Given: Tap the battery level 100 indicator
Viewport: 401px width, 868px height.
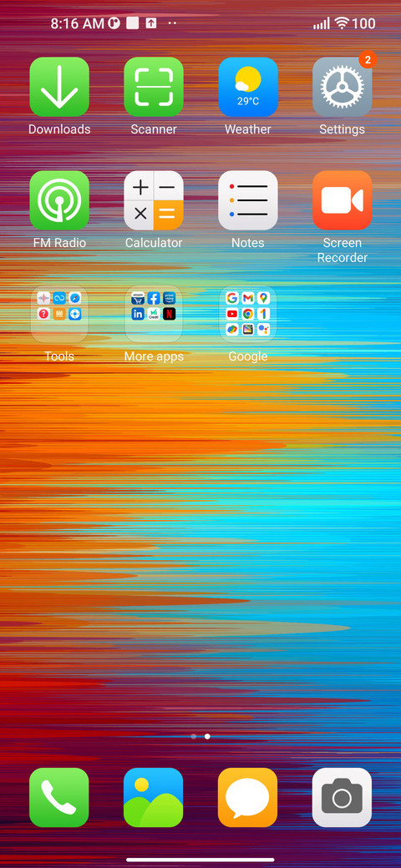Looking at the screenshot, I should (363, 23).
